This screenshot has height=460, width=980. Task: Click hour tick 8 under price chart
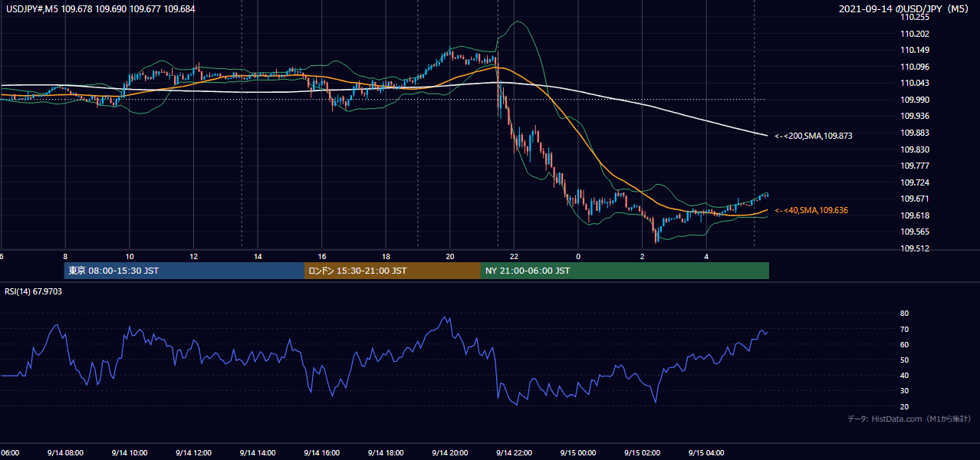click(x=65, y=257)
